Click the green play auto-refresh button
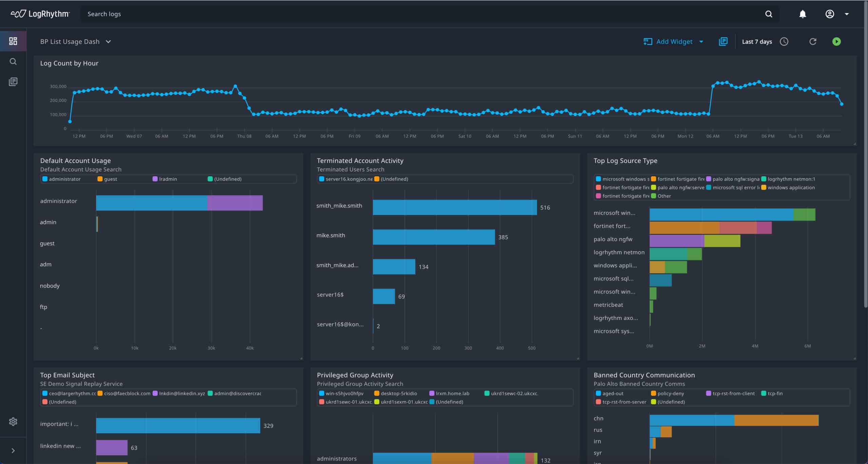The height and width of the screenshot is (464, 868). (836, 41)
